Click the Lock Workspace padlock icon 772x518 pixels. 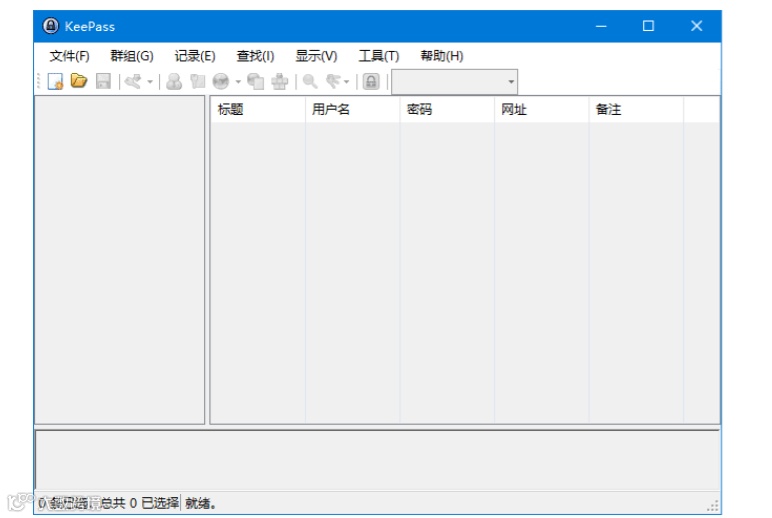(x=371, y=81)
